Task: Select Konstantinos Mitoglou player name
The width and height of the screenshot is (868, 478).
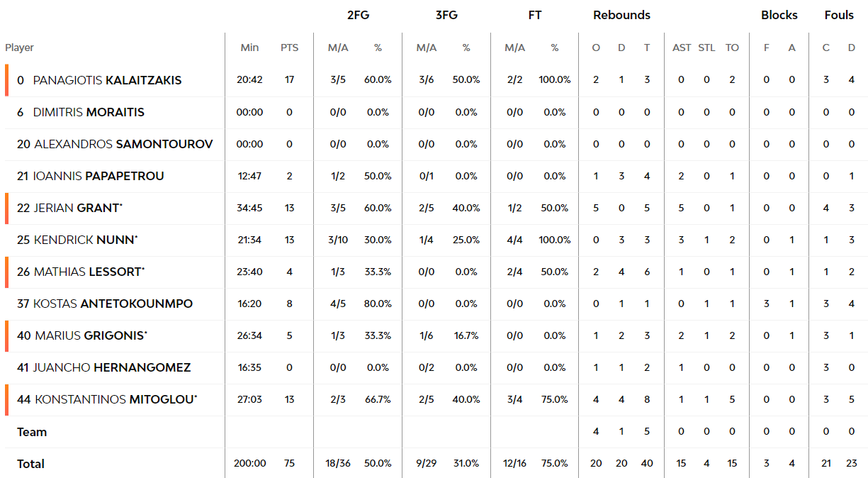Action: [x=116, y=399]
